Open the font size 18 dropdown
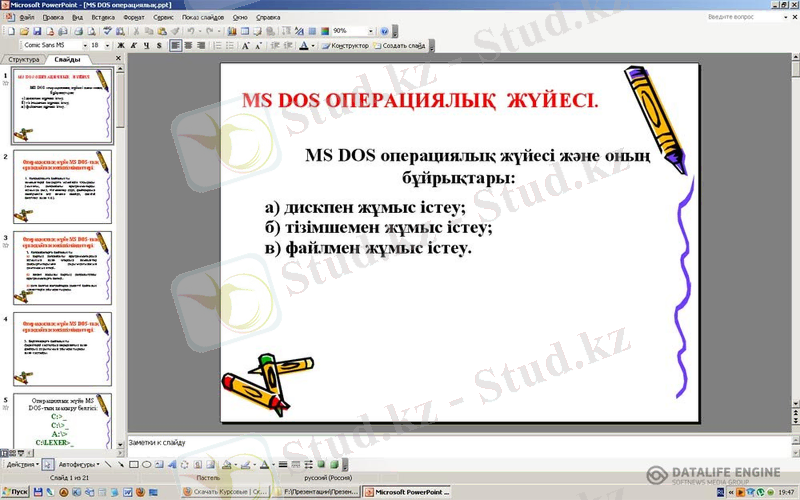 point(107,45)
